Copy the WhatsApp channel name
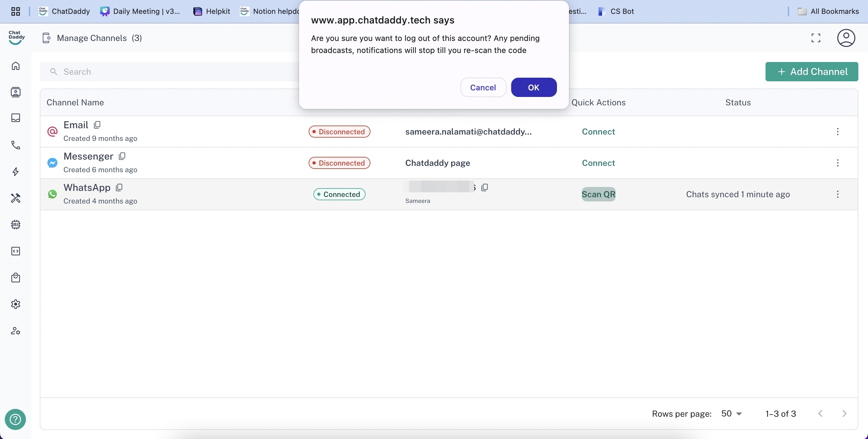 click(119, 188)
